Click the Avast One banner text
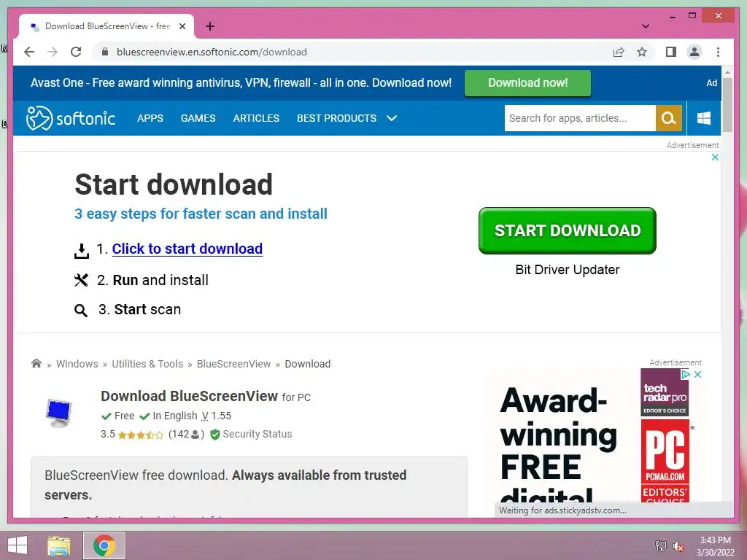 [241, 83]
